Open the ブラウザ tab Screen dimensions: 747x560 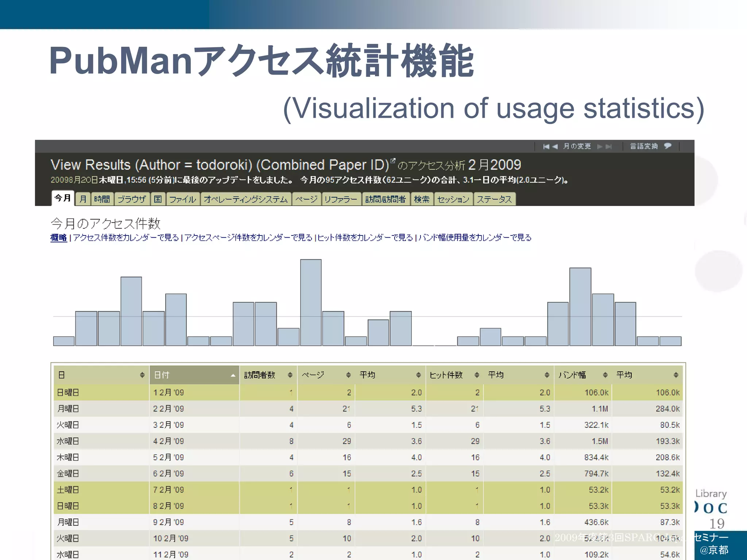tap(132, 199)
